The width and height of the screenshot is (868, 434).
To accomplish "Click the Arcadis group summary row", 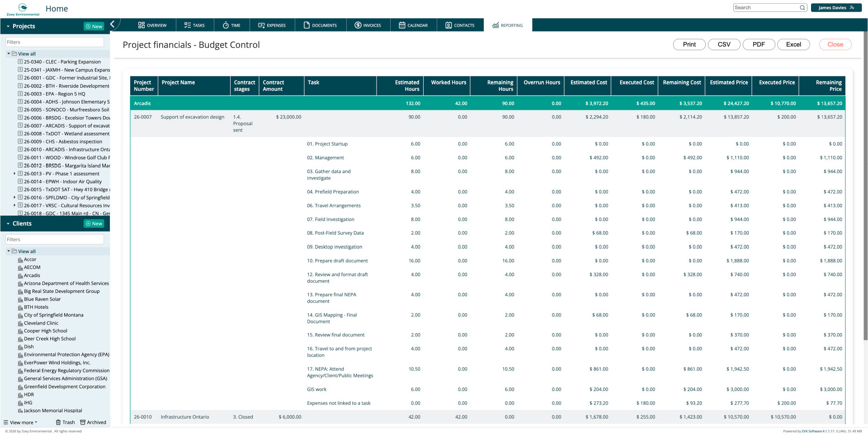I will click(x=487, y=104).
